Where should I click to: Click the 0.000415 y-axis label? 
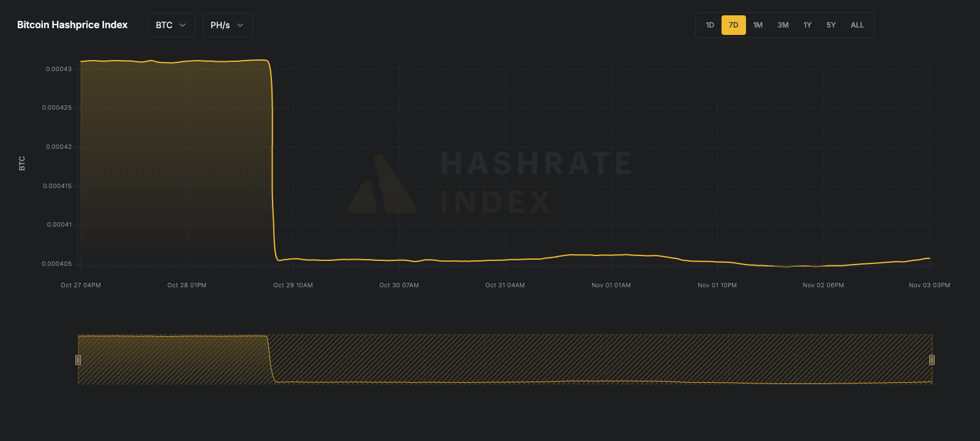tap(58, 186)
